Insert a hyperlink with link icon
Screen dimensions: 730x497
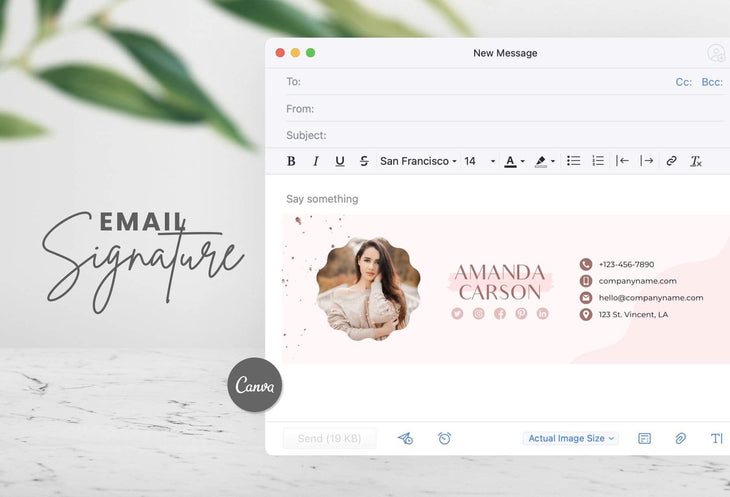671,161
